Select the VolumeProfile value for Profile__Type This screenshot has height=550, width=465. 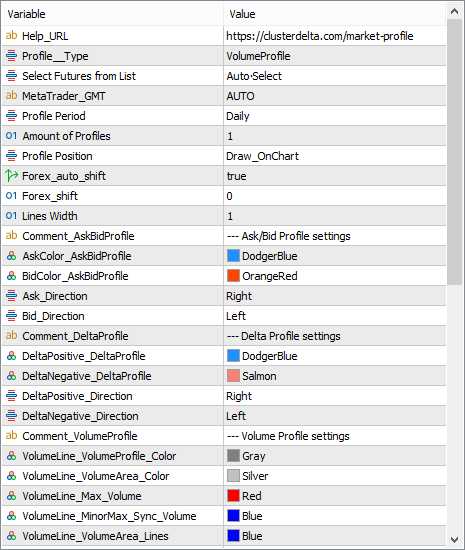click(x=335, y=56)
